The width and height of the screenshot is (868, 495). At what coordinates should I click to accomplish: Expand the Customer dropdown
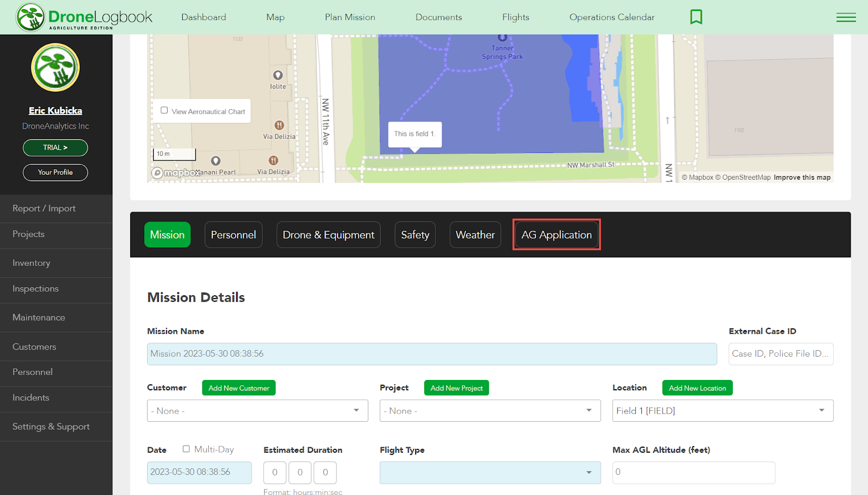(x=258, y=411)
